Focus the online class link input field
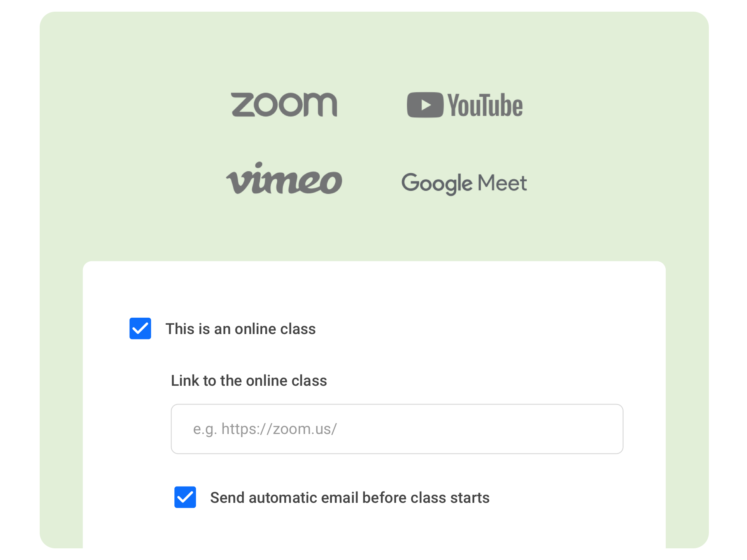 pyautogui.click(x=397, y=429)
